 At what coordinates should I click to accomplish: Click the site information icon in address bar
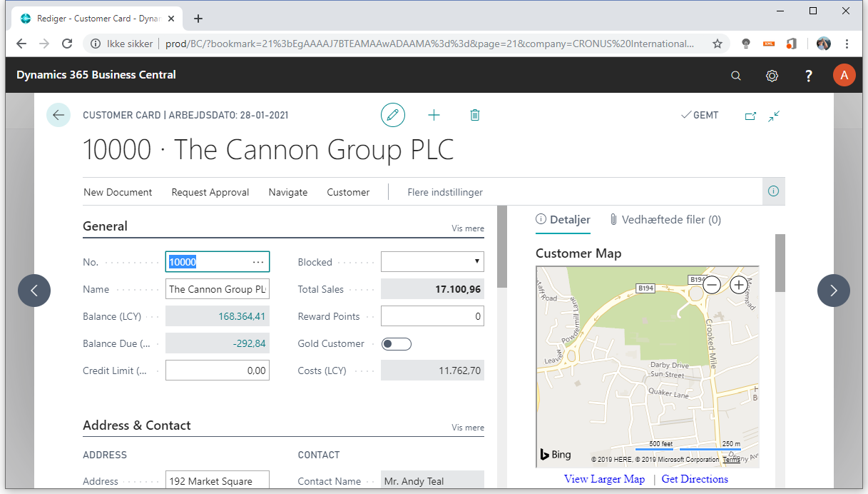coord(95,44)
